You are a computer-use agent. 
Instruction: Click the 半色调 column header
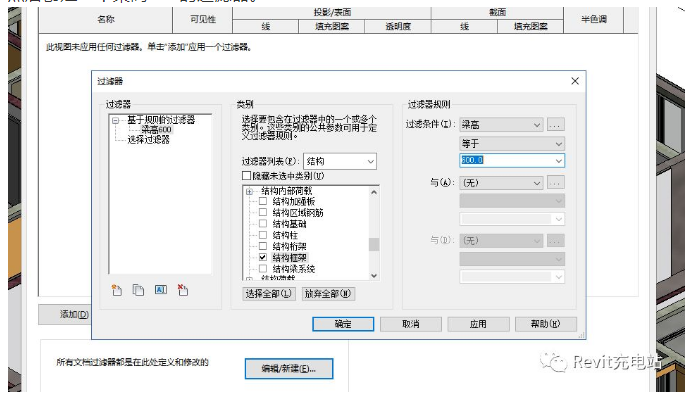[594, 19]
